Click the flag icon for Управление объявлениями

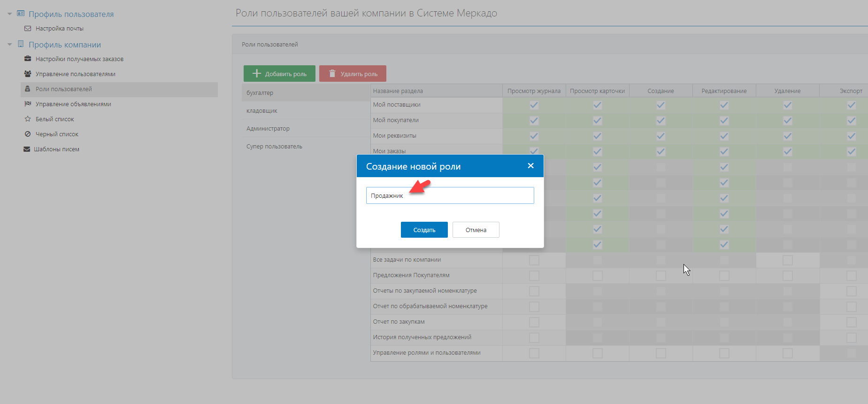click(x=28, y=104)
